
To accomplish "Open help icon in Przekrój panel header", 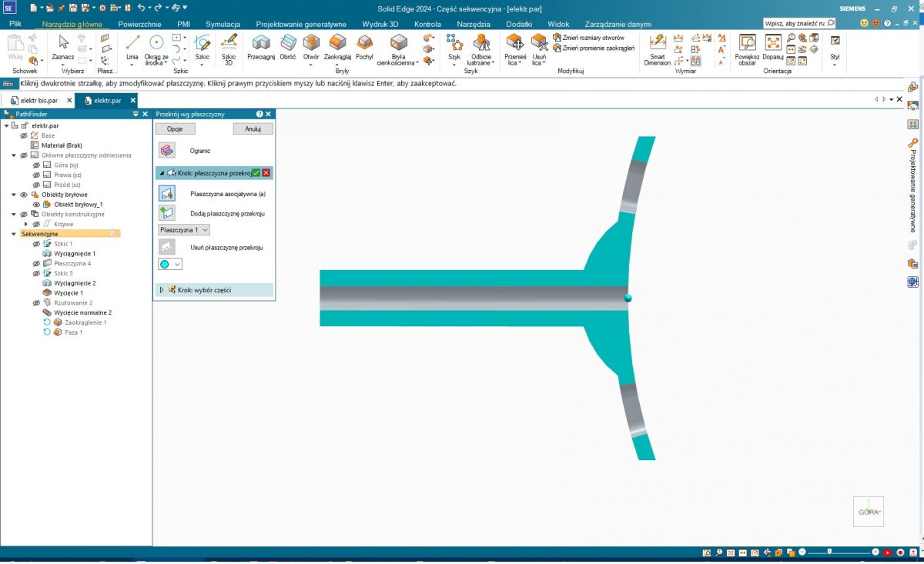I will [259, 114].
